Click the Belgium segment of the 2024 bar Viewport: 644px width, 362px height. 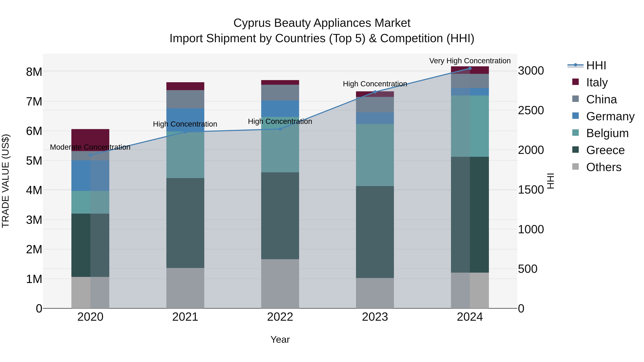click(x=470, y=126)
